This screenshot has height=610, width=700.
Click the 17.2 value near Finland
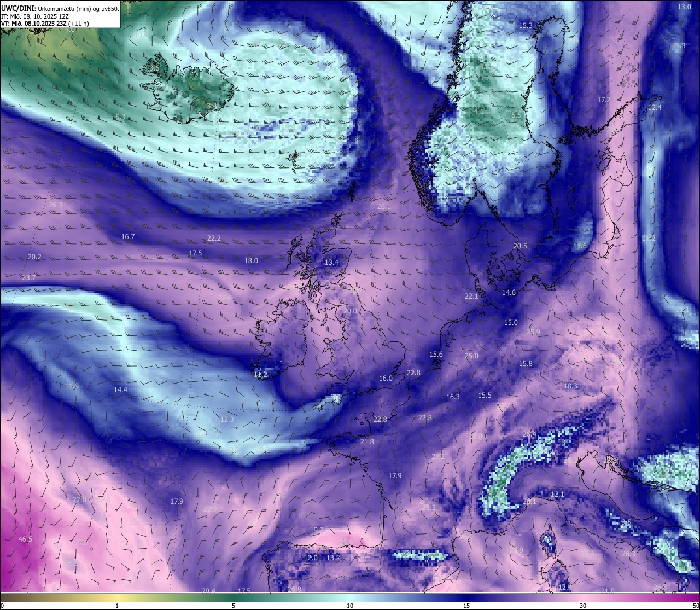tap(604, 100)
